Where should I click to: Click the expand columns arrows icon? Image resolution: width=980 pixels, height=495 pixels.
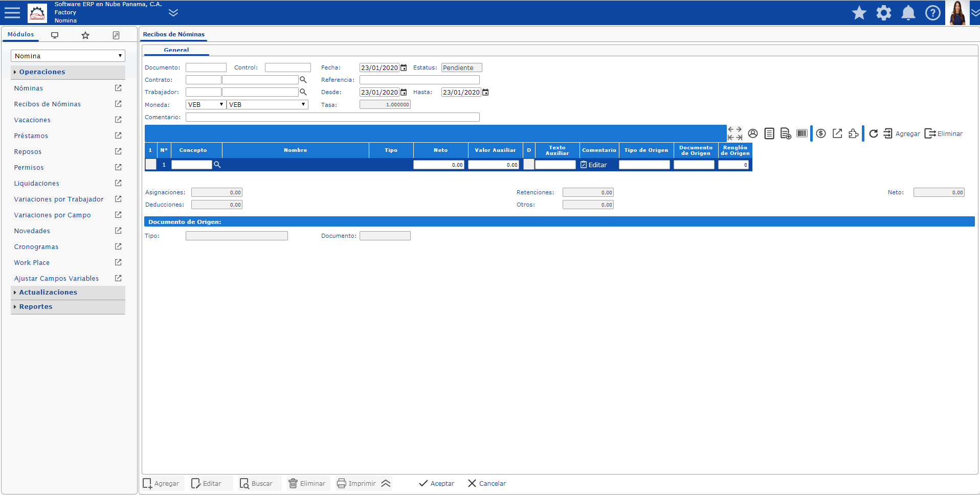coord(735,133)
